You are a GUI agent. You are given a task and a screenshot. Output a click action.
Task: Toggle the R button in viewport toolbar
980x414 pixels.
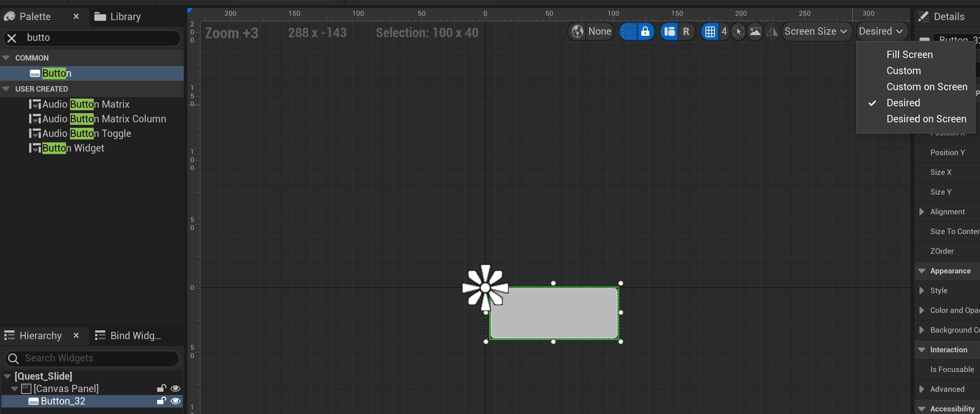coord(686,31)
